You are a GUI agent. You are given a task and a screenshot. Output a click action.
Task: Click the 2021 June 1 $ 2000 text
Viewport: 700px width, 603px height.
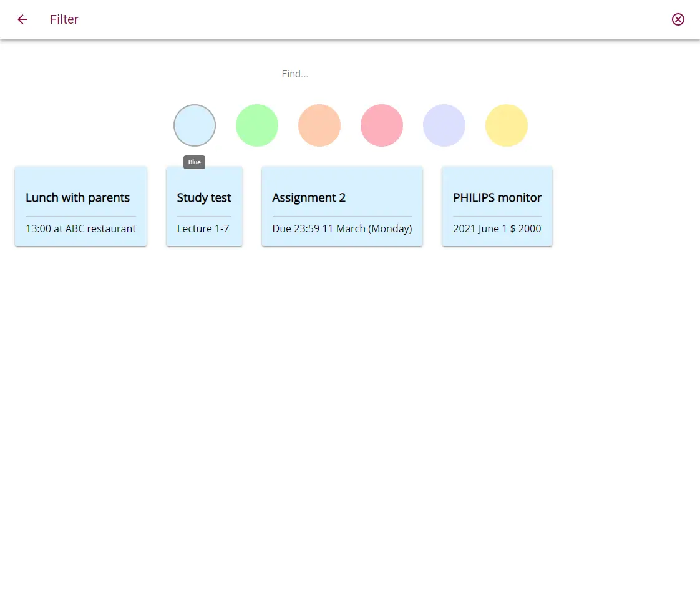(x=497, y=228)
